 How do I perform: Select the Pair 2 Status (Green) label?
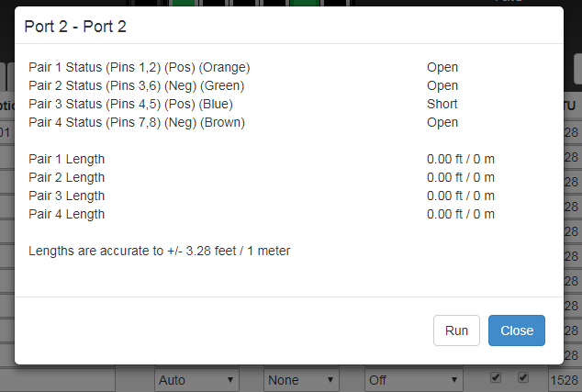pyautogui.click(x=137, y=85)
